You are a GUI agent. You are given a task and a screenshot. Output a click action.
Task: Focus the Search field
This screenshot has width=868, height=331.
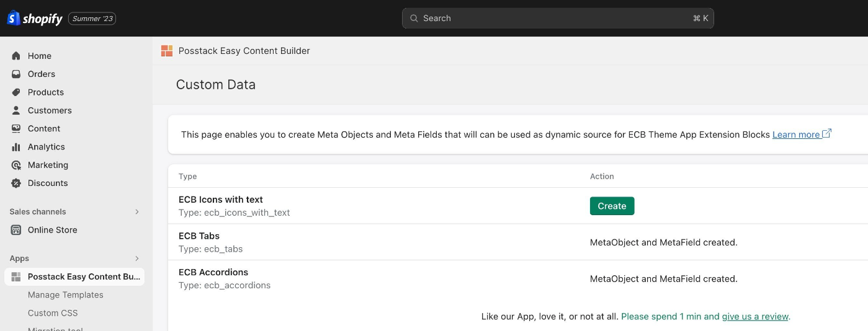point(558,18)
